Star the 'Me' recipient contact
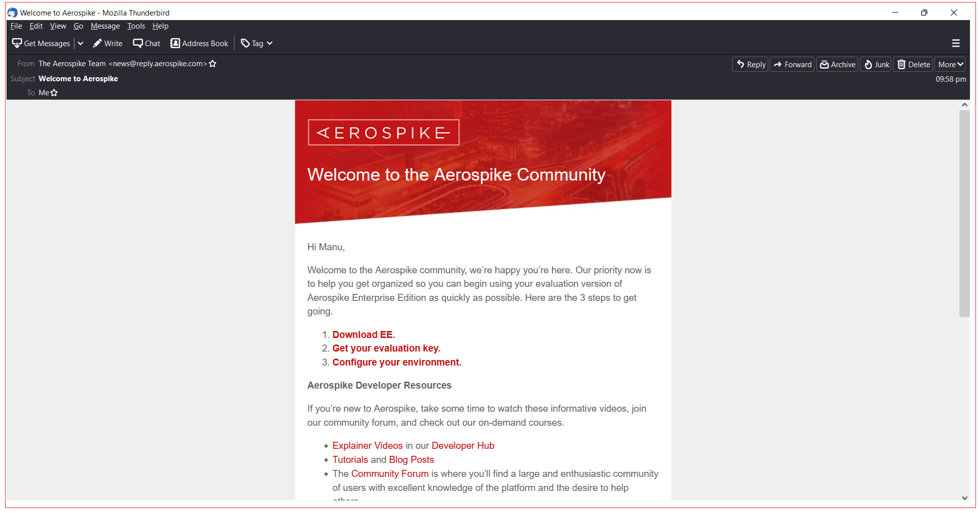 pos(54,93)
